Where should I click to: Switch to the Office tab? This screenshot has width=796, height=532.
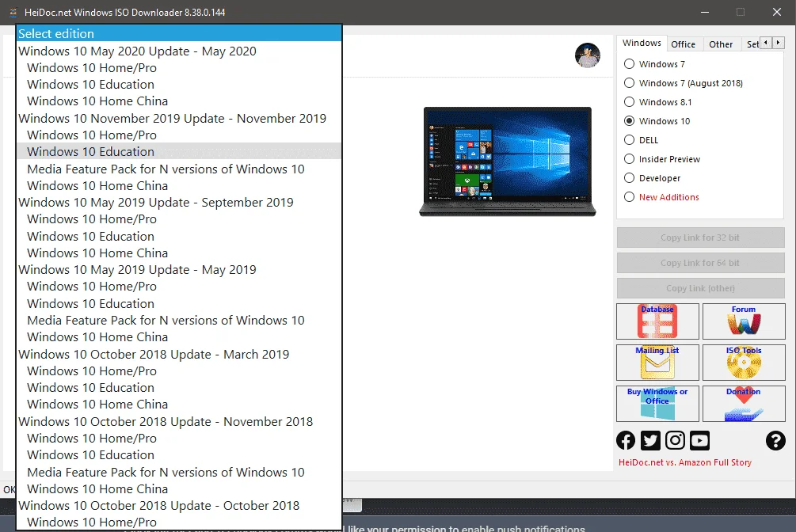684,44
